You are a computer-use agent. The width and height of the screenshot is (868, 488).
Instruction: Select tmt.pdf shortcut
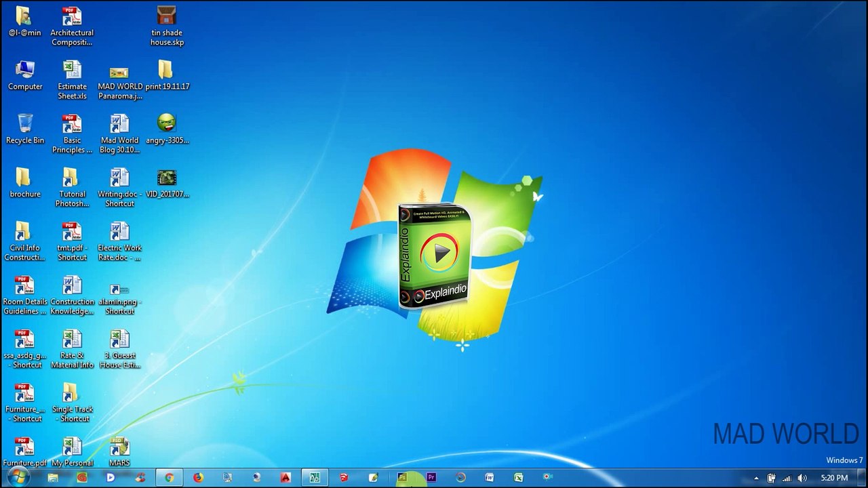point(72,241)
